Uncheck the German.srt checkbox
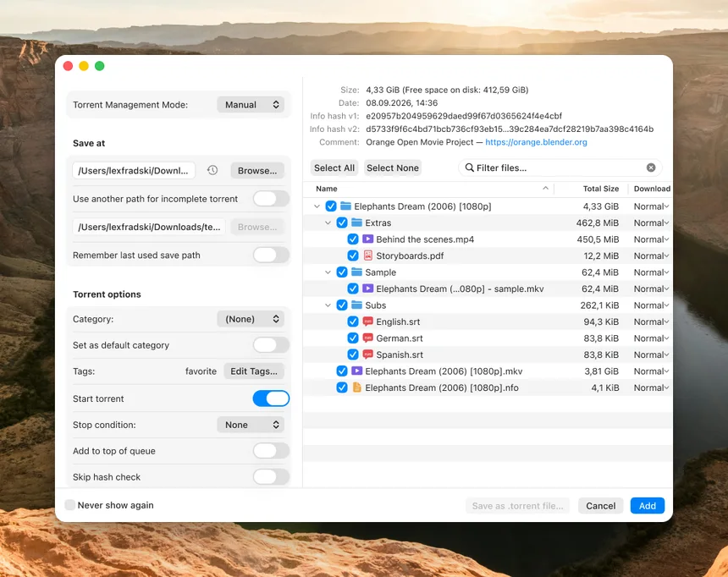Screen dimensions: 728x577 353,338
